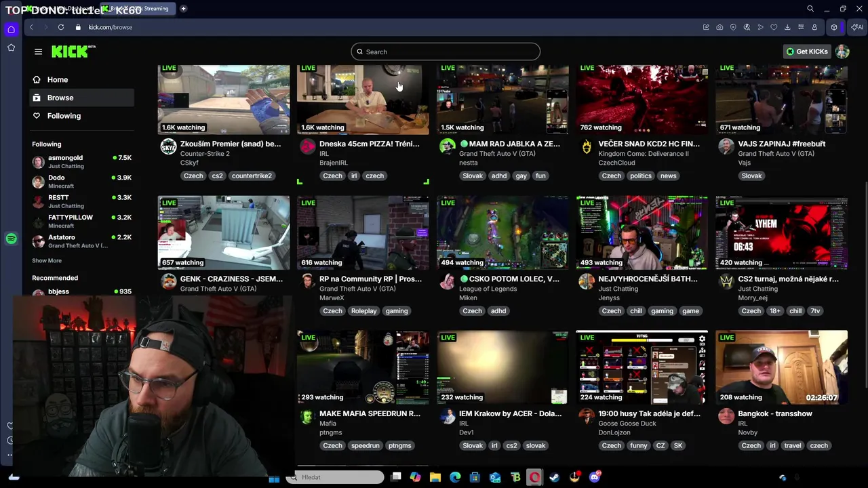This screenshot has width=868, height=488.
Task: Click the 7tv tag under Morry_eej
Action: (x=815, y=311)
